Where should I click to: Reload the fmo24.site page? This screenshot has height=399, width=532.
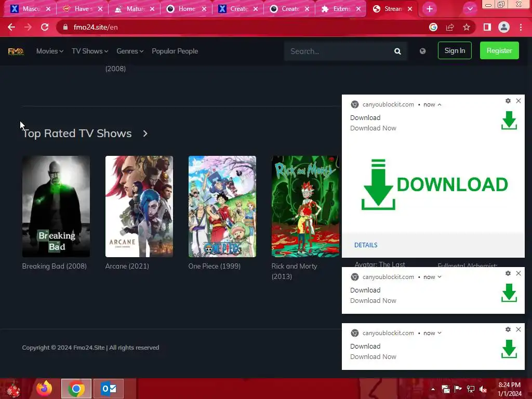pyautogui.click(x=45, y=27)
